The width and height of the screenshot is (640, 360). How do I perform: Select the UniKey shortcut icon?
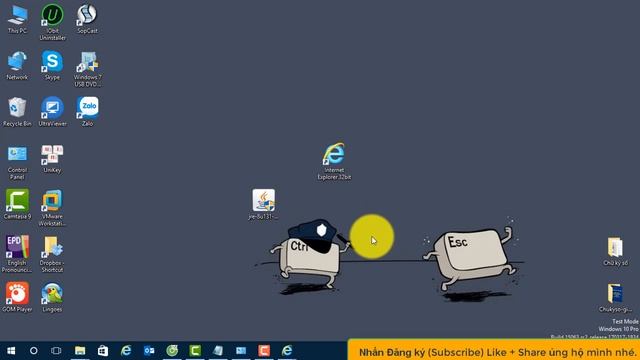[x=52, y=159]
